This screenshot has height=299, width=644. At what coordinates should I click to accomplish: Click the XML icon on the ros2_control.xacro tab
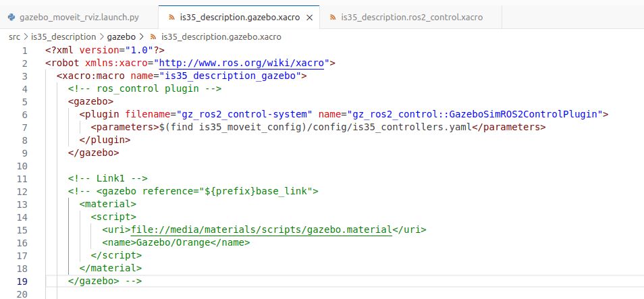point(333,16)
